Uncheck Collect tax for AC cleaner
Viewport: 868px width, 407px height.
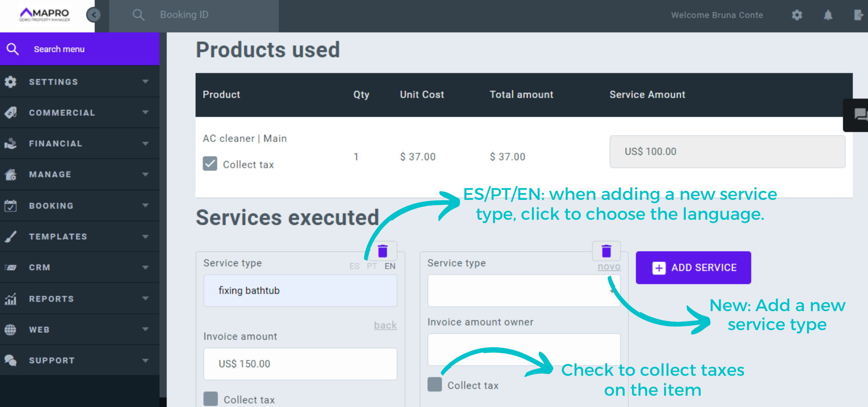click(x=210, y=164)
